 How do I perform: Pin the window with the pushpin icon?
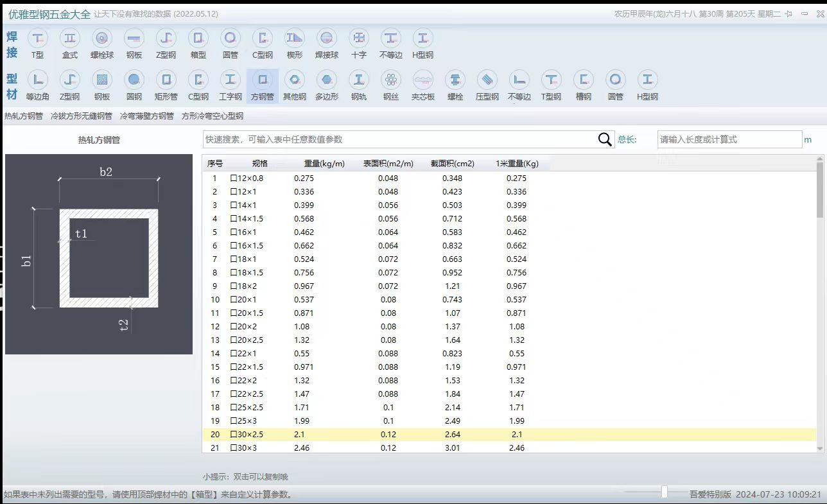(x=788, y=13)
